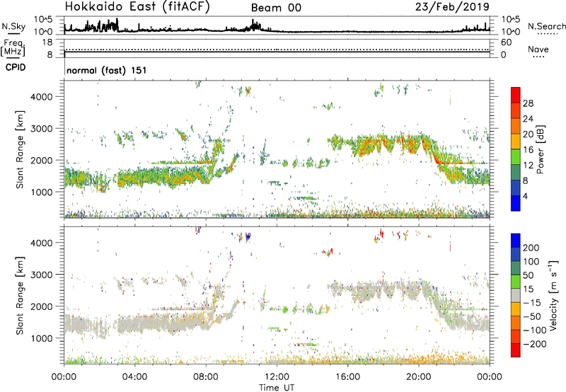The height and width of the screenshot is (392, 566).
Task: Click the '28' power scale value
Action: click(x=528, y=103)
